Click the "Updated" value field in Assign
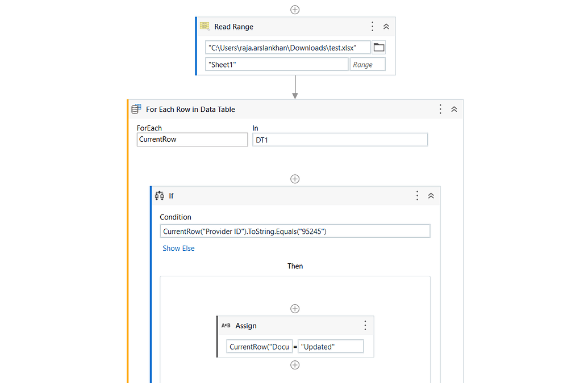Screen dimensions: 588x383 click(x=331, y=347)
